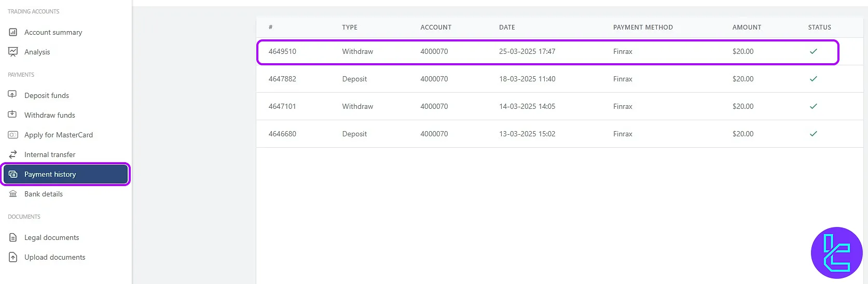Click the Analysis chart icon
The height and width of the screenshot is (284, 868).
[13, 52]
